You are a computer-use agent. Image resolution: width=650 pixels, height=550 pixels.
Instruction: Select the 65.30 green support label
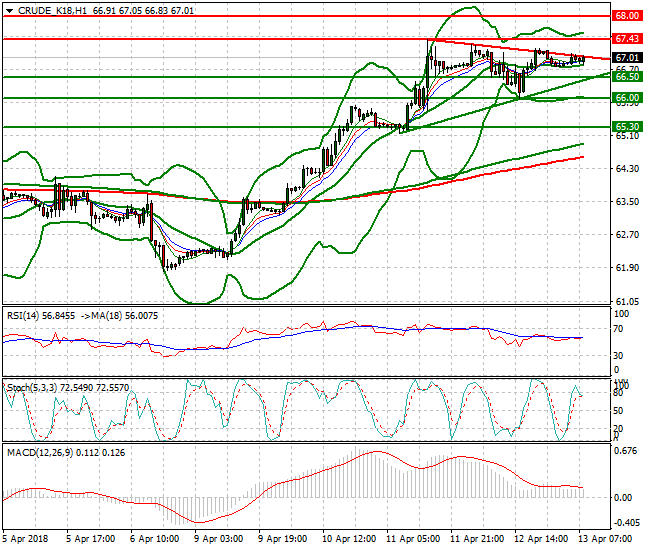pyautogui.click(x=627, y=127)
